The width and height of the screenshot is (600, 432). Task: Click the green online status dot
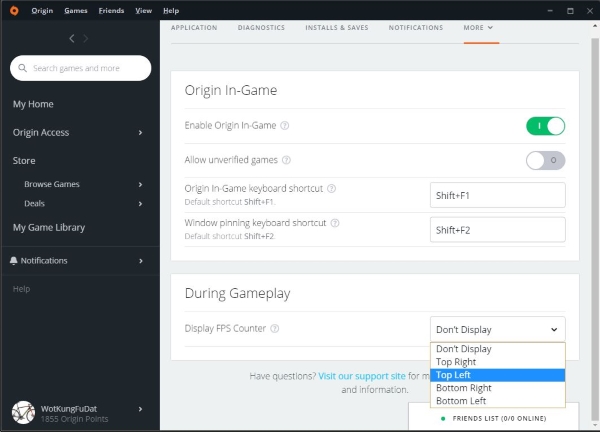(443, 419)
